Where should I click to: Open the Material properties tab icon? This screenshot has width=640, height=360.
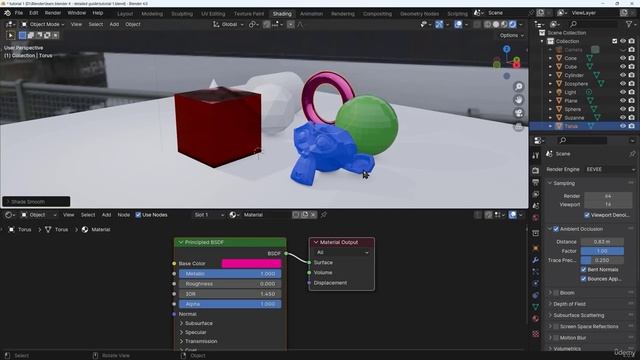(536, 318)
